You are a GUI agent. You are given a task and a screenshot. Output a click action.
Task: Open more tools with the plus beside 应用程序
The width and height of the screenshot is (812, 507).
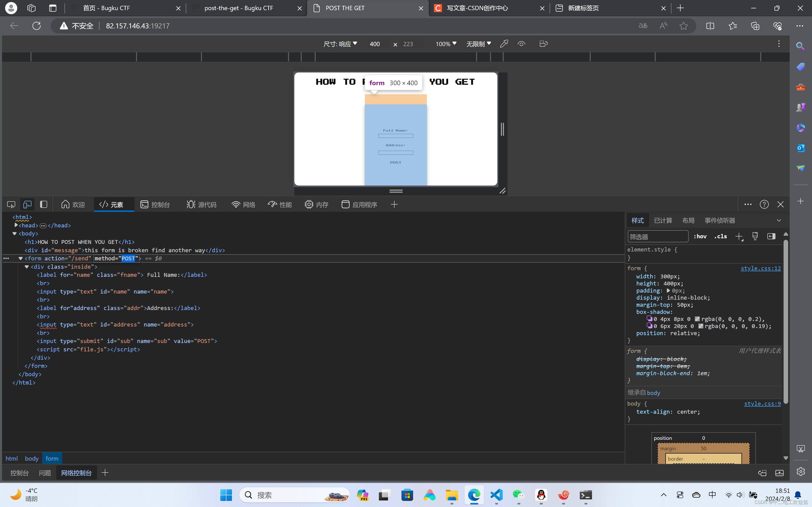click(x=394, y=204)
